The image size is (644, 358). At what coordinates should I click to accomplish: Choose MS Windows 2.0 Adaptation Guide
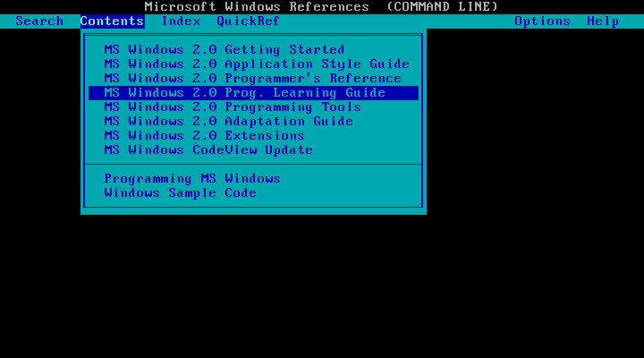253,122
